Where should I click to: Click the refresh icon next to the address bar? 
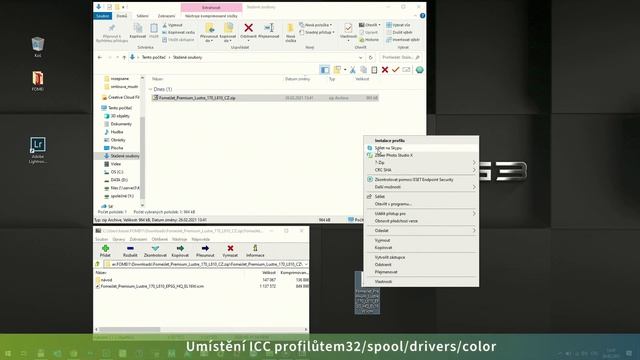click(371, 58)
